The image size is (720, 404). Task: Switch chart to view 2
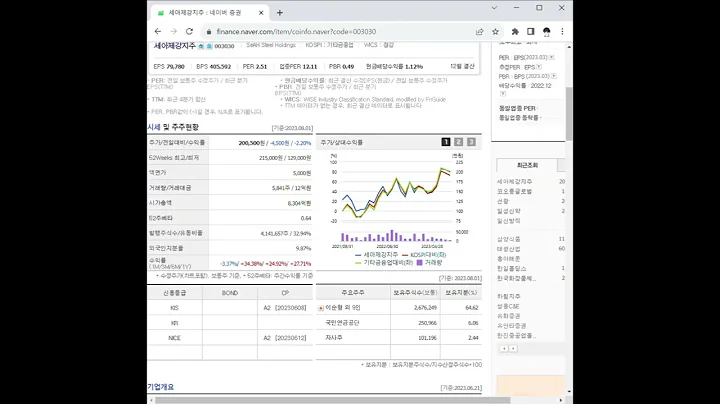[458, 142]
